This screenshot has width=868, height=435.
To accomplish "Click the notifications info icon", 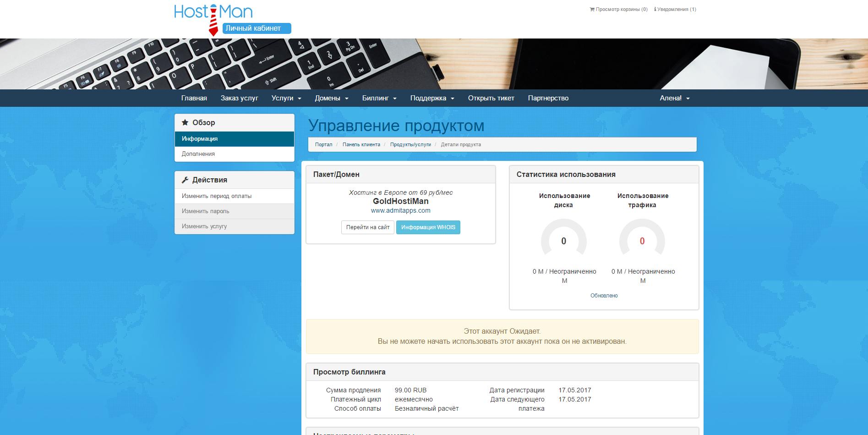I will pos(655,9).
